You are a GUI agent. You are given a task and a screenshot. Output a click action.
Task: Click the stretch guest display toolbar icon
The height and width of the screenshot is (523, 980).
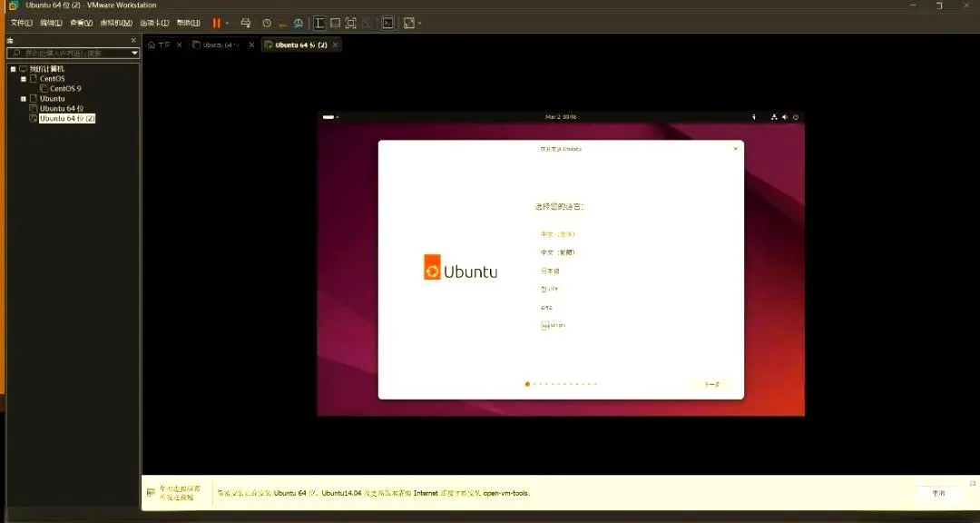409,23
